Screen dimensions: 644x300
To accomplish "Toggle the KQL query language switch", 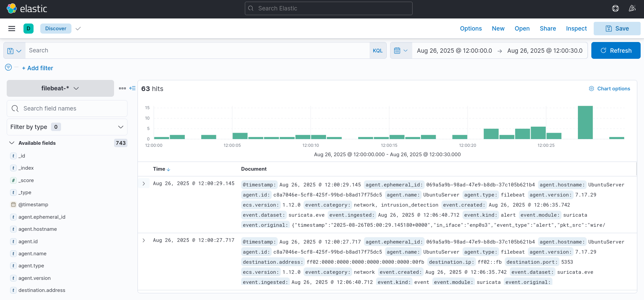I will point(378,51).
